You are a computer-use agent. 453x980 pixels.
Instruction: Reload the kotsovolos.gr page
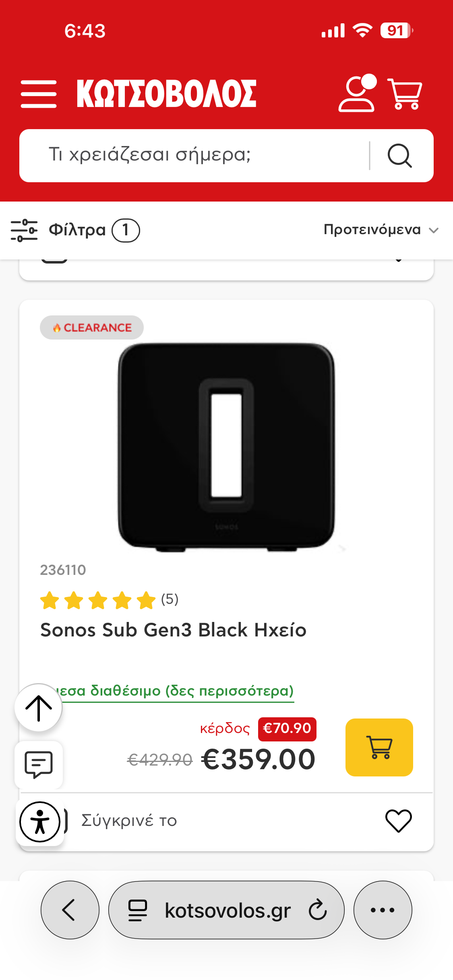point(318,910)
